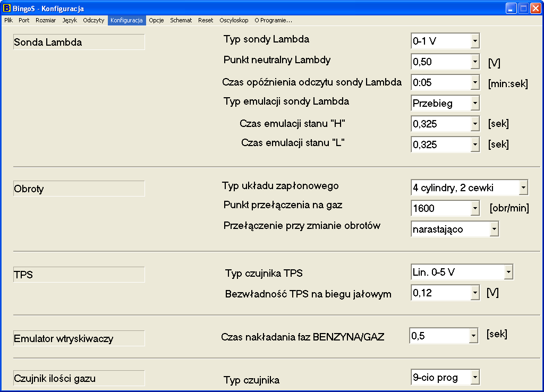
Task: Click the Obroty section label
Action: (x=79, y=189)
